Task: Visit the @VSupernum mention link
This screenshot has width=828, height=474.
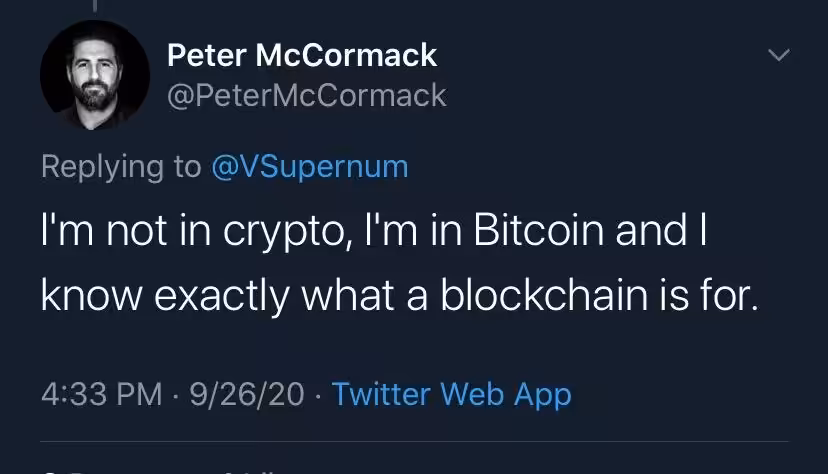Action: (x=310, y=167)
